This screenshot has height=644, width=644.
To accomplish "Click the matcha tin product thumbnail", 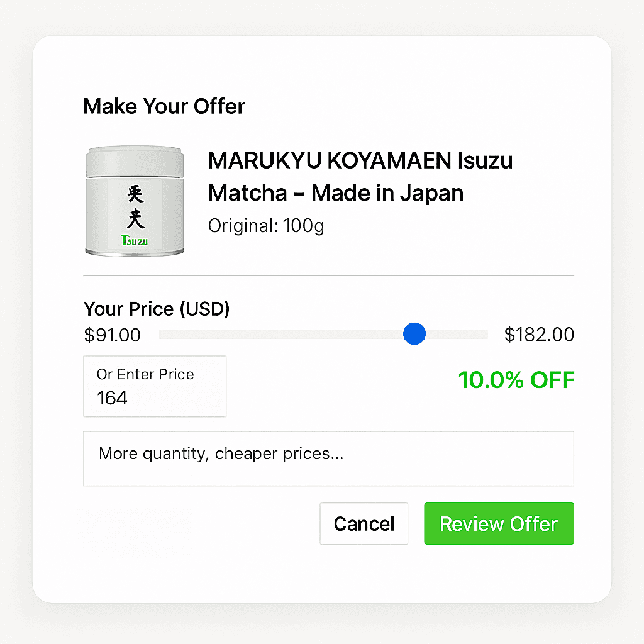I will click(x=134, y=199).
